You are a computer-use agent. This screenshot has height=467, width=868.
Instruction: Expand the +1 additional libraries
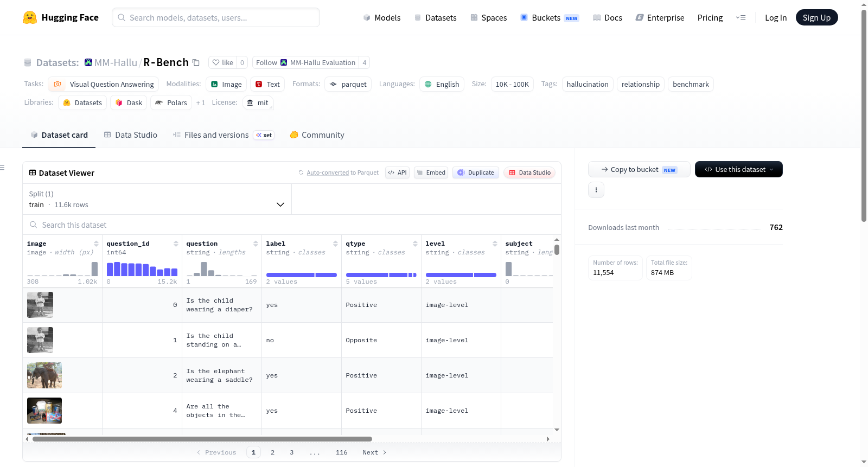tap(201, 103)
